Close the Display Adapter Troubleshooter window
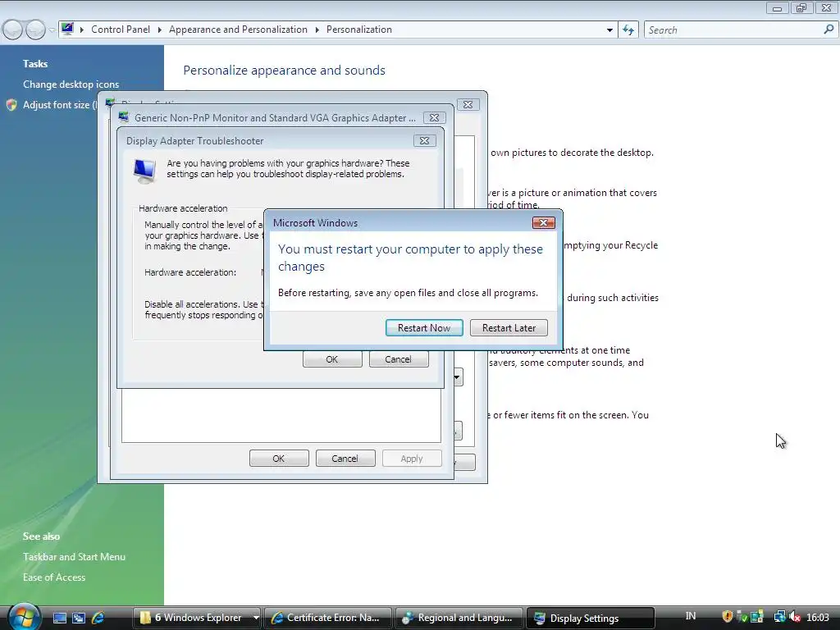840x630 pixels. 424,141
